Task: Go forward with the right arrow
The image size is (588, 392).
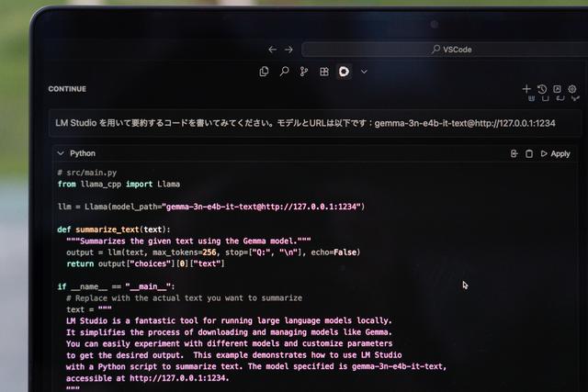Action: 288,50
